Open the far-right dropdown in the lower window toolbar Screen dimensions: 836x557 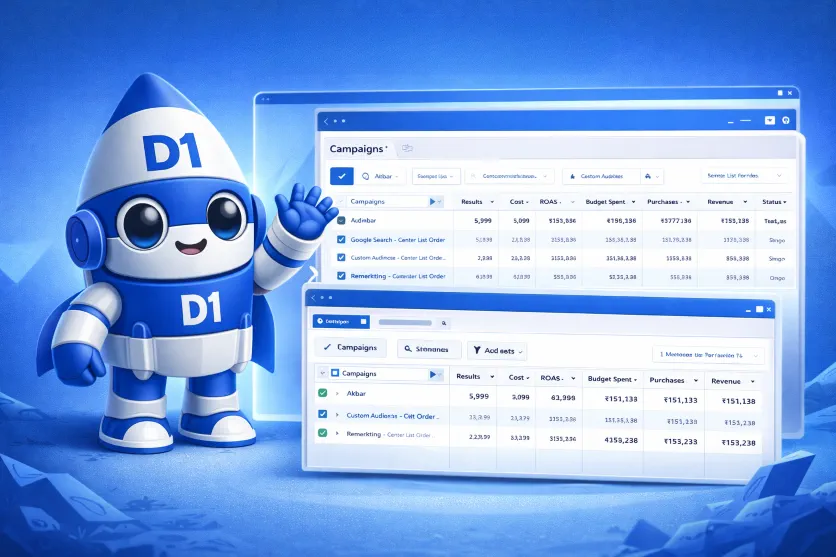(708, 354)
